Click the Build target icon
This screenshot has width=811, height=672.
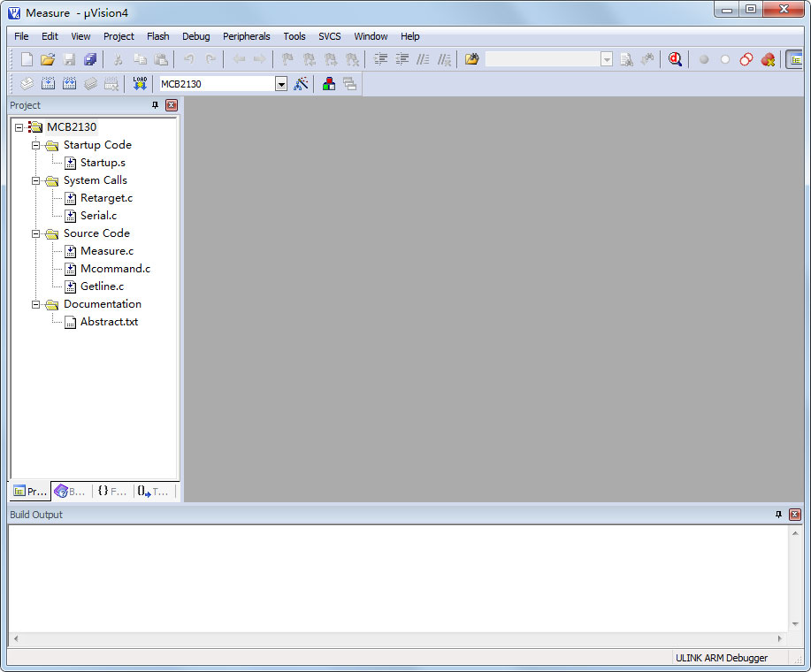pos(48,84)
